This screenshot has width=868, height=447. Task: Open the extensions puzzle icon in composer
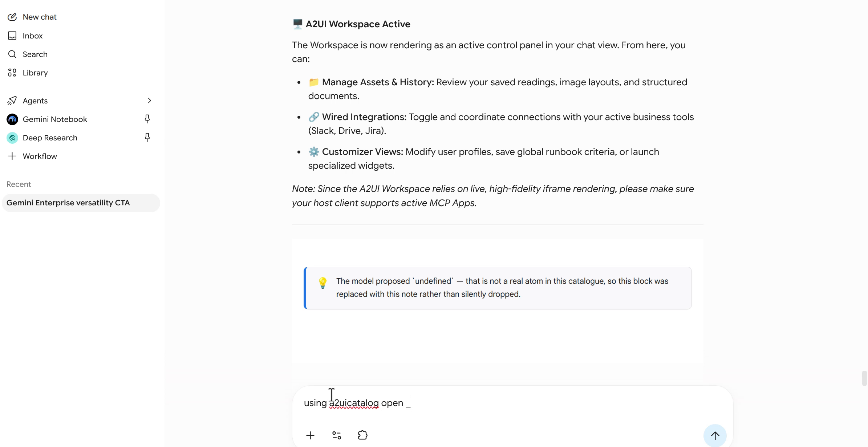point(362,435)
